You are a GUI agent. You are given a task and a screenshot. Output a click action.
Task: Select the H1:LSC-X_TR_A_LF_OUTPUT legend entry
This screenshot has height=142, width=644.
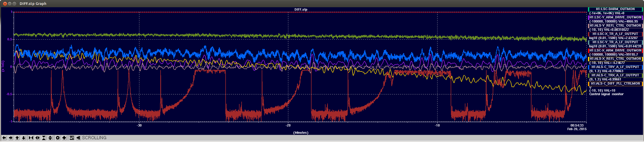tap(615, 34)
